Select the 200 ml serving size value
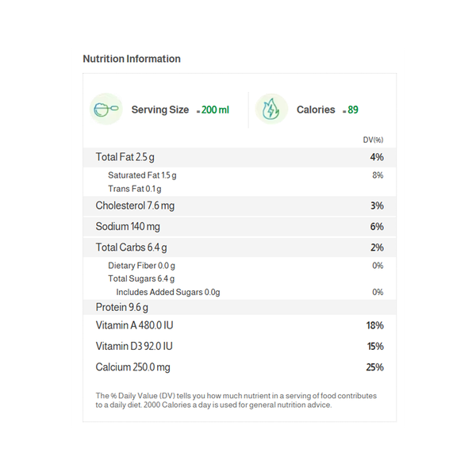The width and height of the screenshot is (476, 476). tap(215, 109)
